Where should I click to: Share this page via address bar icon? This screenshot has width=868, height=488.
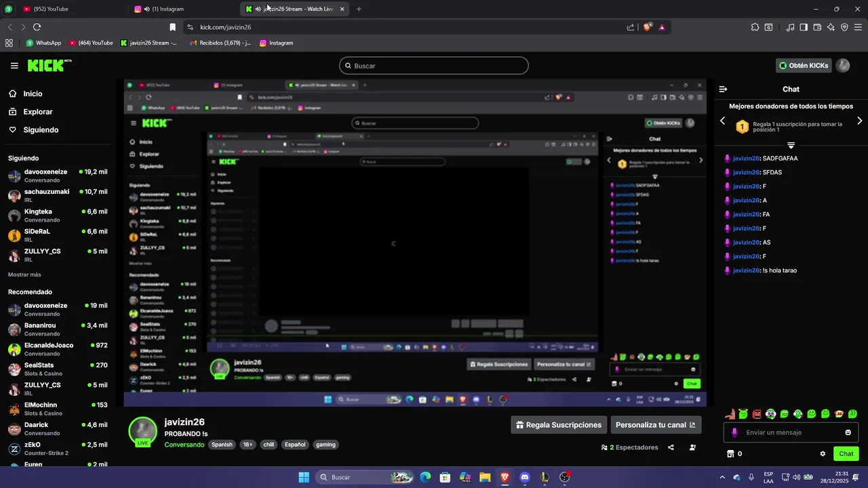631,27
